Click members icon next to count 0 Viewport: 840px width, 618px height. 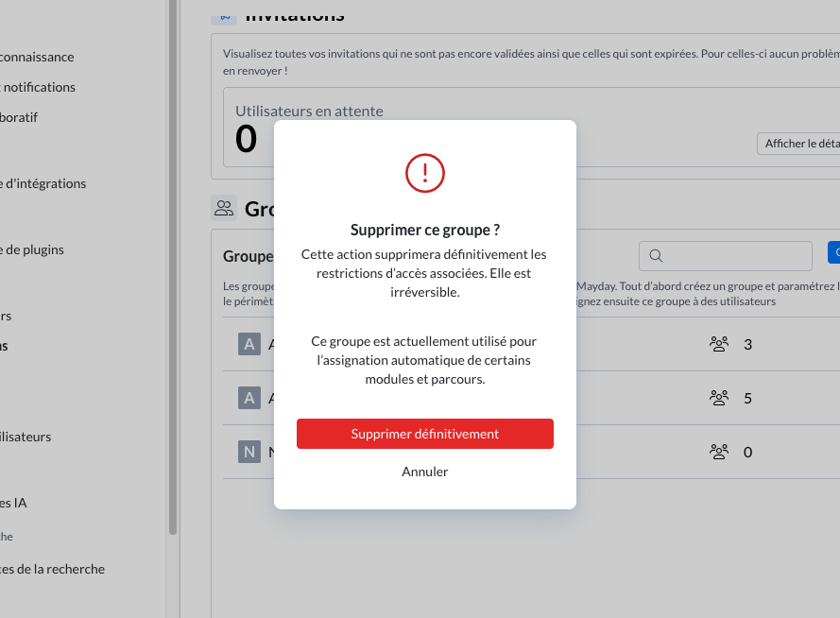(x=719, y=452)
